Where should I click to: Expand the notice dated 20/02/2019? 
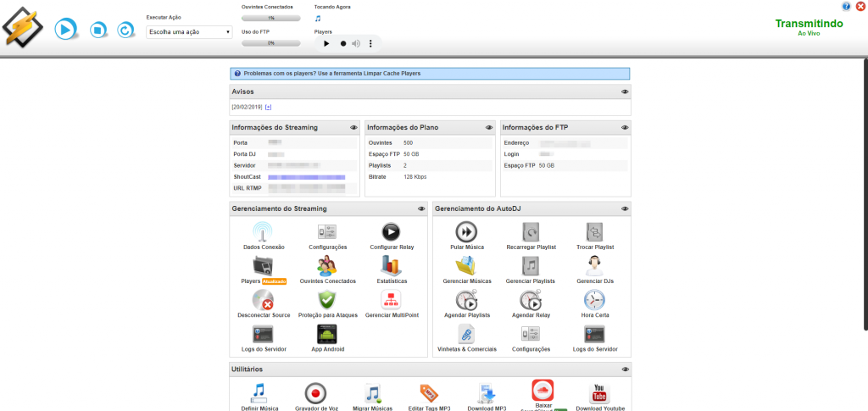269,107
